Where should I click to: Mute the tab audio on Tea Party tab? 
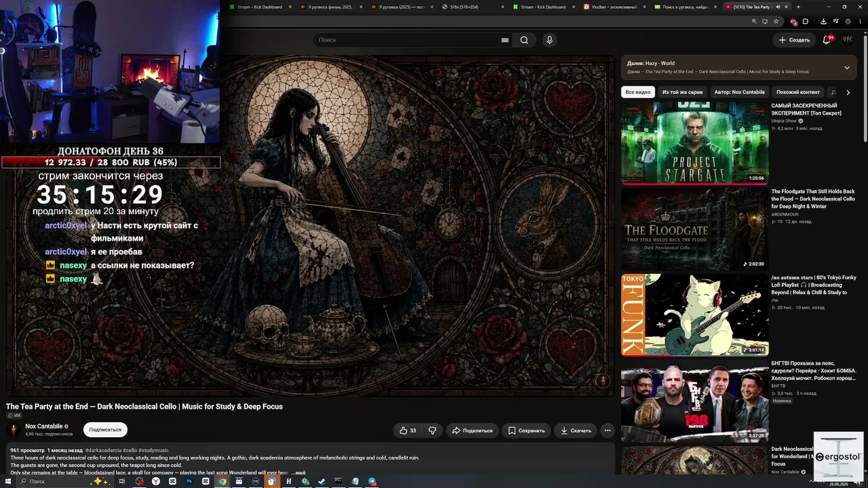click(778, 7)
